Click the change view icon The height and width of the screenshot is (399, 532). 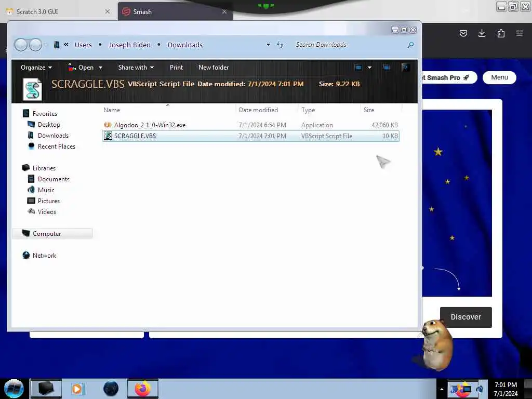pos(358,68)
